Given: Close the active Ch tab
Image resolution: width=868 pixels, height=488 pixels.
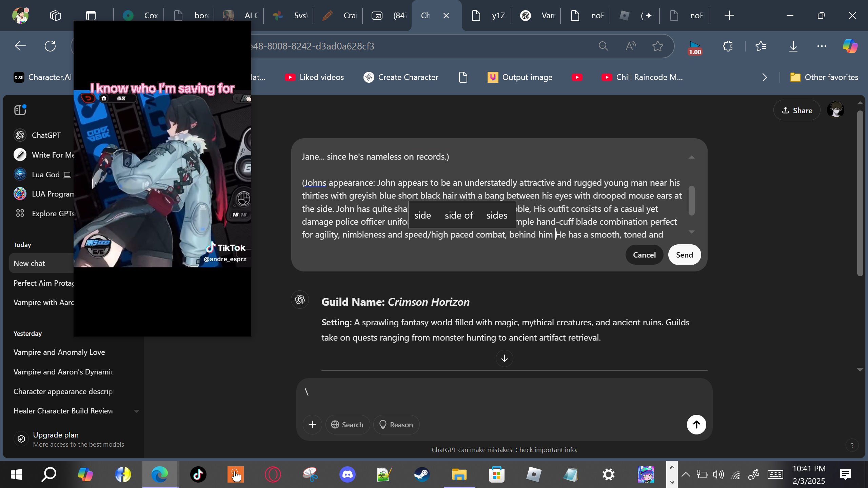Looking at the screenshot, I should coord(446,16).
